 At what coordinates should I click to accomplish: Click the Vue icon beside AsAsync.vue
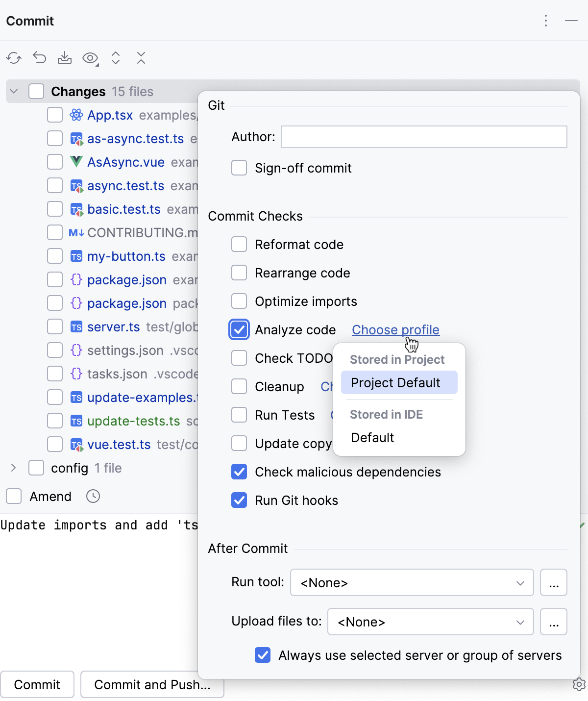point(76,162)
